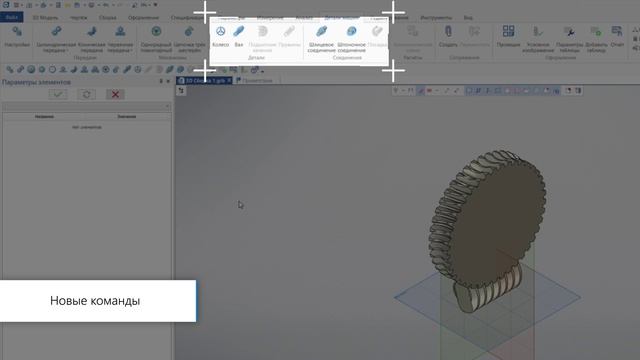Close the Параметры элементов panel
The width and height of the screenshot is (640, 360).
(x=168, y=82)
